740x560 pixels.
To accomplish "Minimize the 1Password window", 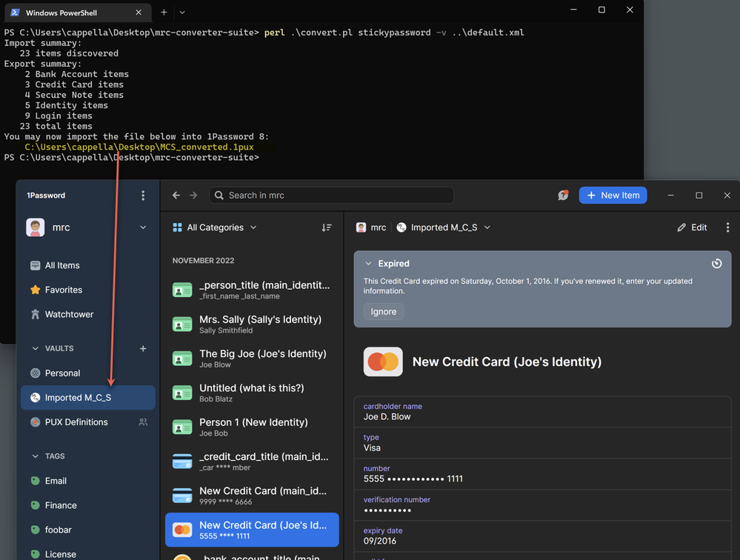I will pyautogui.click(x=670, y=196).
